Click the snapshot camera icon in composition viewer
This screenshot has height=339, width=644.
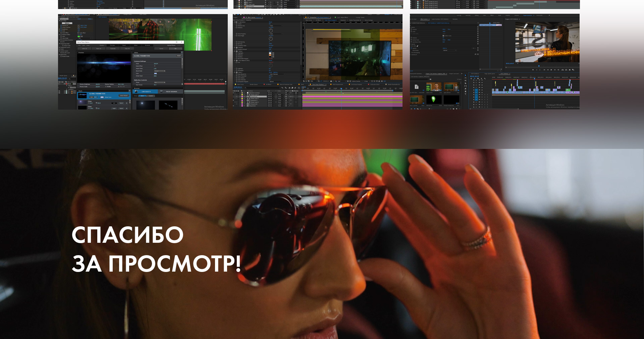tap(331, 81)
